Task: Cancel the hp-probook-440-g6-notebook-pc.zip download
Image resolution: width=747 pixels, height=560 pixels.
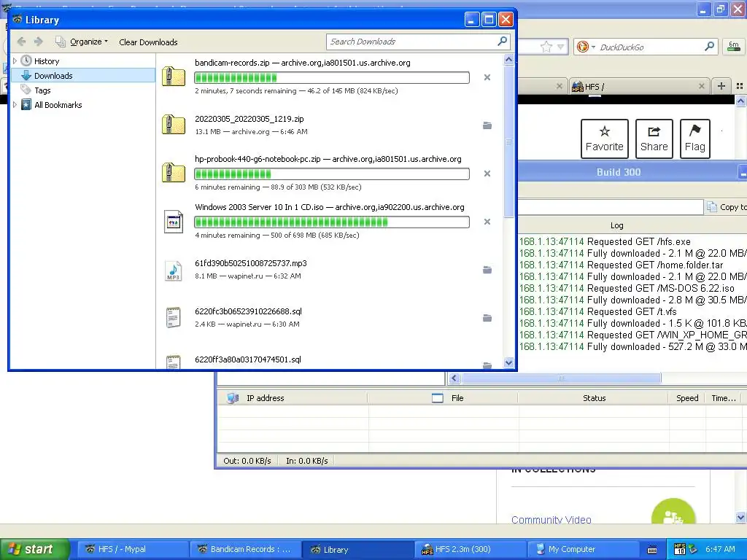Action: [x=487, y=174]
